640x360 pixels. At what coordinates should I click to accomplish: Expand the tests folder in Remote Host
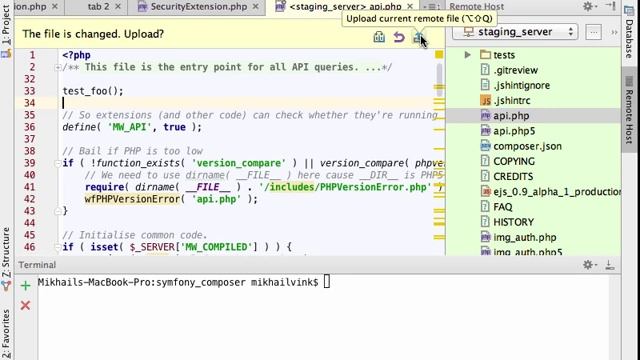[x=468, y=54]
